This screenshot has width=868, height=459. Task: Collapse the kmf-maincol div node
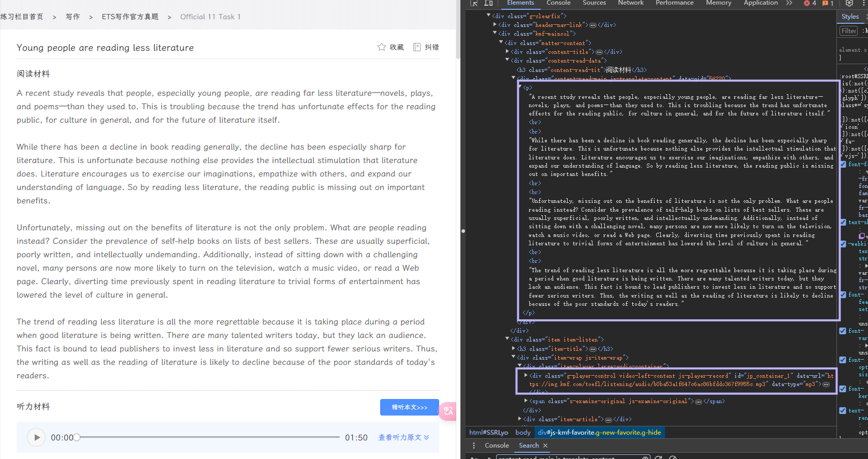tap(495, 33)
